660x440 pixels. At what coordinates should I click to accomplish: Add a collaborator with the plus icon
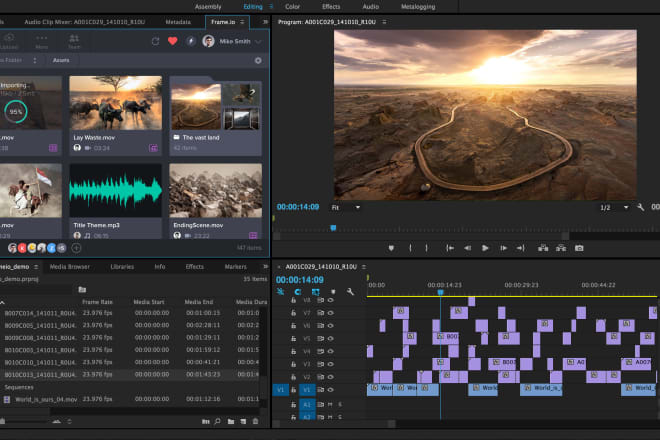click(x=76, y=247)
